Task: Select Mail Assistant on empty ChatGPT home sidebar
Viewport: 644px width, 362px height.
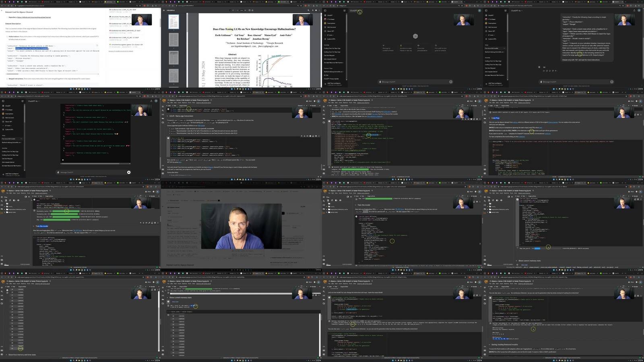Action: [331, 27]
